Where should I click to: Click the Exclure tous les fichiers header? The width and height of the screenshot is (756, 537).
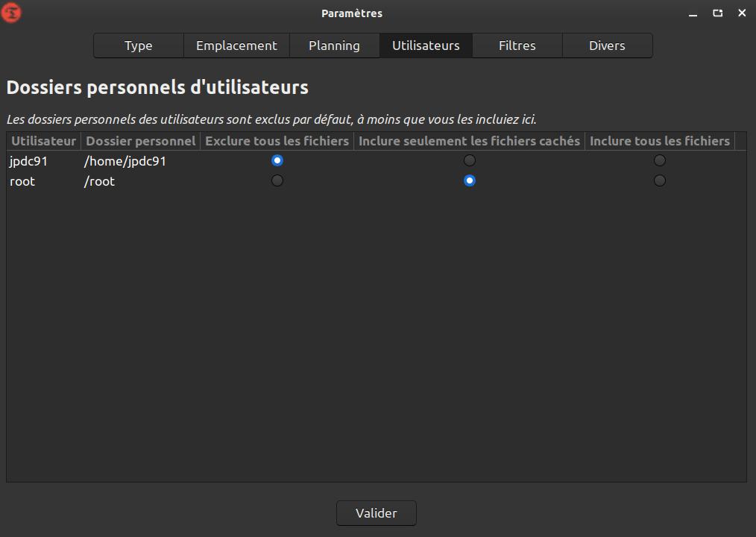point(277,141)
